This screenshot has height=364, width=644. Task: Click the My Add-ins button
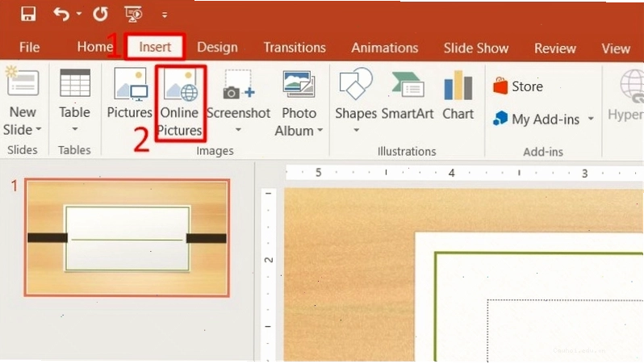[x=536, y=119]
